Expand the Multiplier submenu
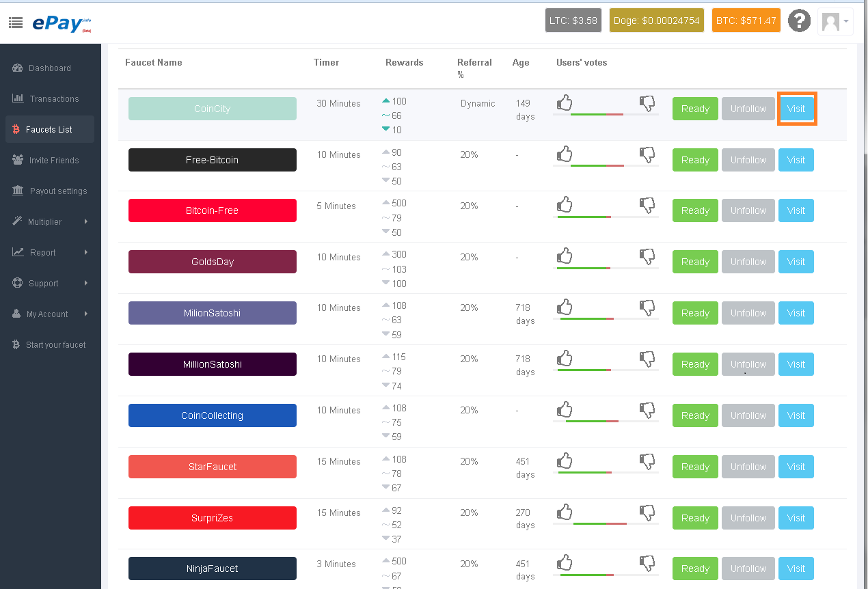The height and width of the screenshot is (589, 868). [50, 222]
